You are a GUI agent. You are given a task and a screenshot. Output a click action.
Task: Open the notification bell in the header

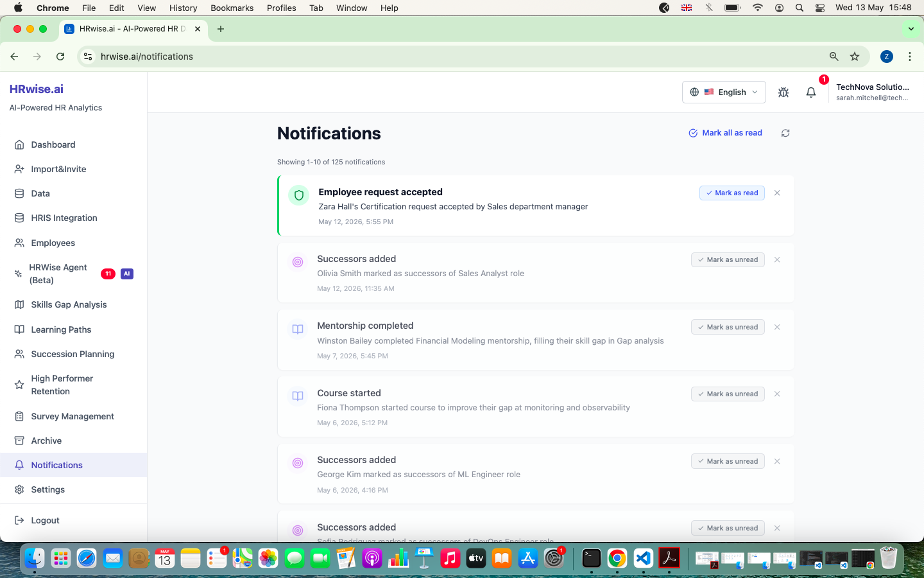pyautogui.click(x=811, y=92)
